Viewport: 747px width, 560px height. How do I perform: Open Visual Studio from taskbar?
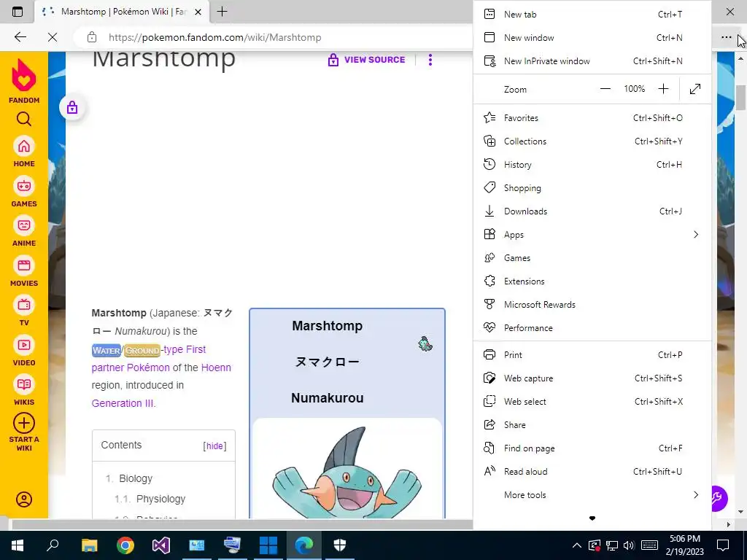161,545
